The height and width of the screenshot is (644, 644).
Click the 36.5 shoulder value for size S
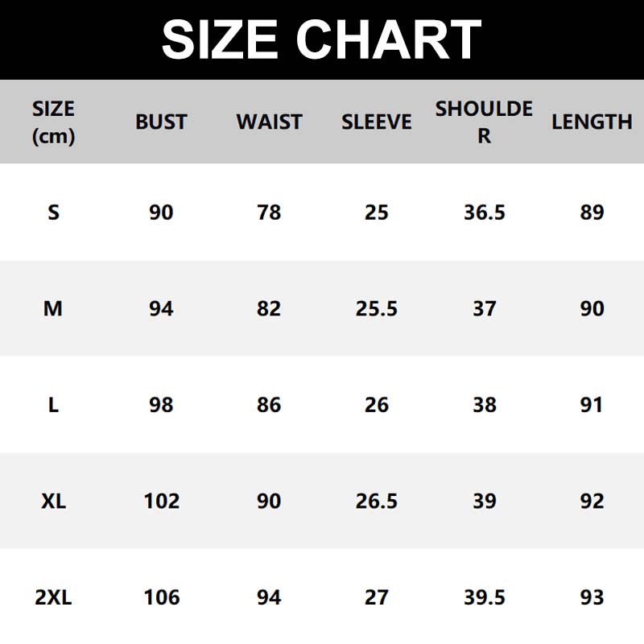click(484, 213)
